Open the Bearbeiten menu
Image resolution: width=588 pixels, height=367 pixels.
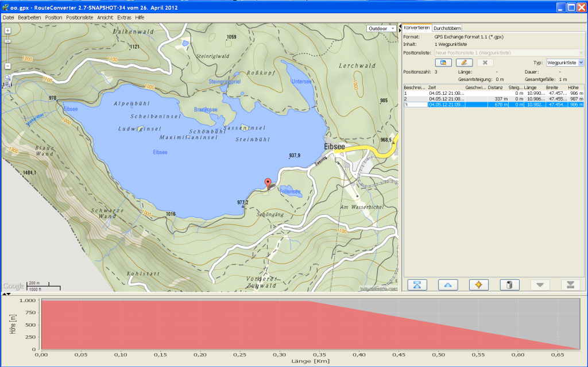[29, 18]
